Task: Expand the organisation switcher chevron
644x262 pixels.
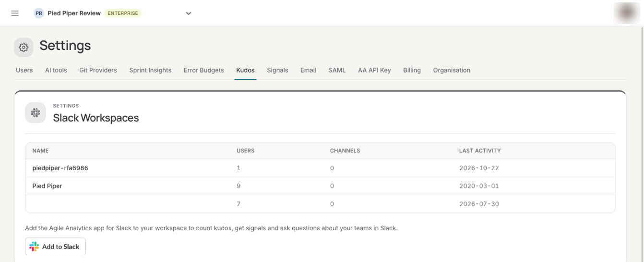Action: tap(188, 13)
